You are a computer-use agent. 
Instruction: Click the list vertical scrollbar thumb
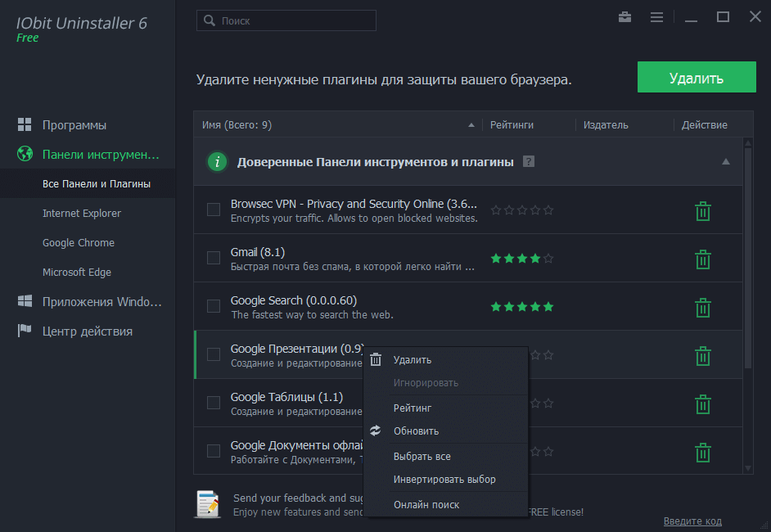point(748,258)
